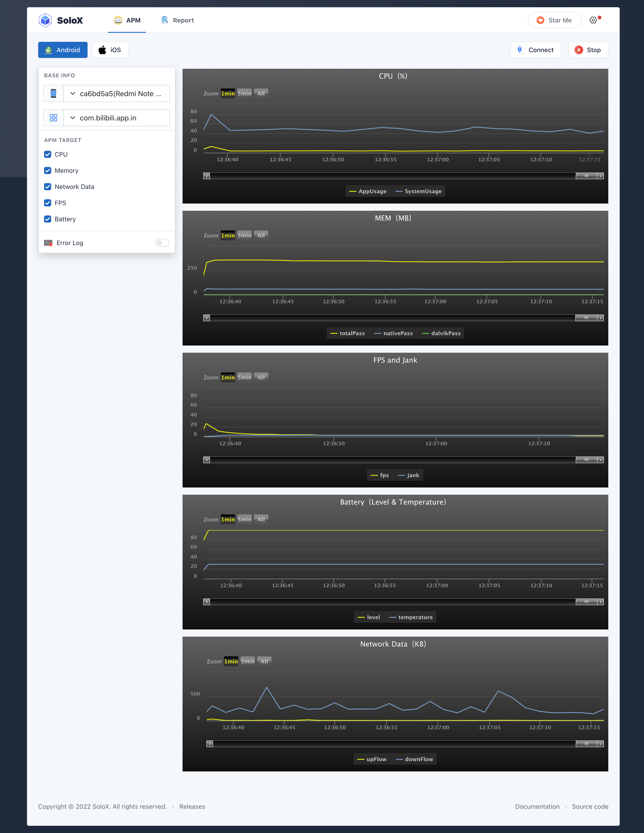Click the red stop icon
644x833 pixels.
tap(578, 50)
